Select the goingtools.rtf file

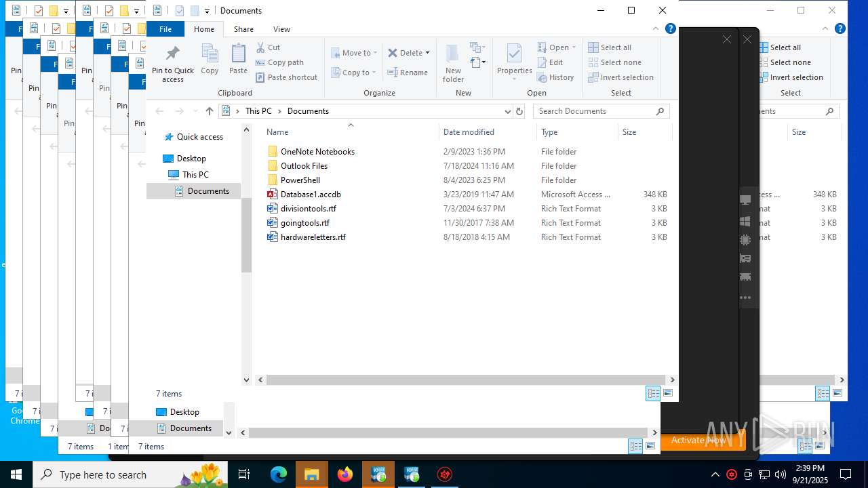pyautogui.click(x=304, y=223)
